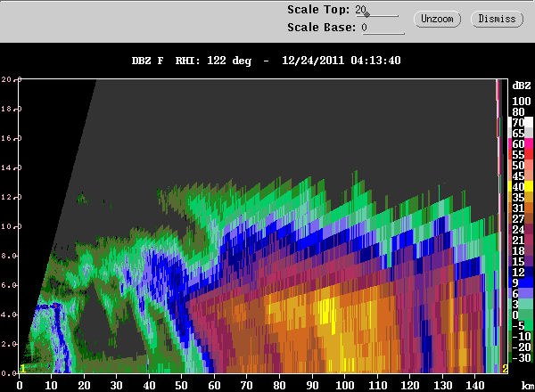Click the 30 km range axis label
The height and width of the screenshot is (392, 535).
(x=116, y=386)
